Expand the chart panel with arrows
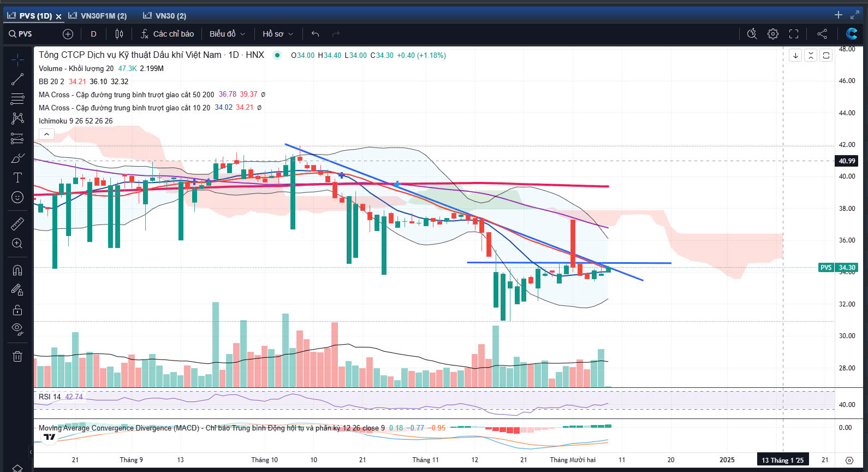This screenshot has height=472, width=868. click(855, 15)
